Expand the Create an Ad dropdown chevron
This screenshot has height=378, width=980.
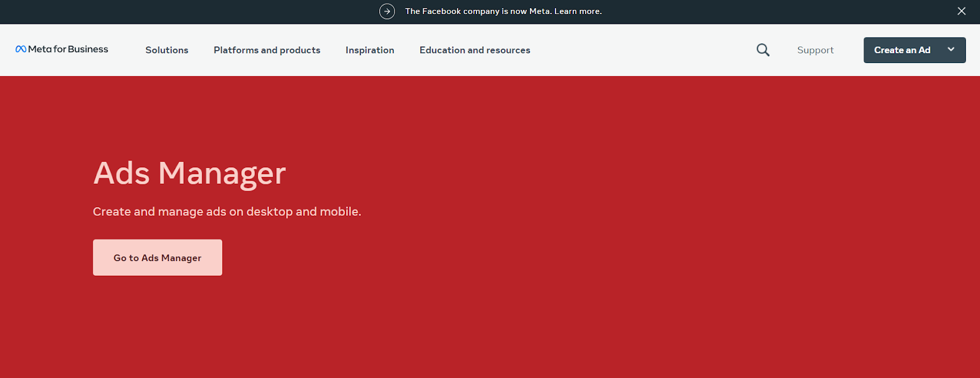pos(951,50)
